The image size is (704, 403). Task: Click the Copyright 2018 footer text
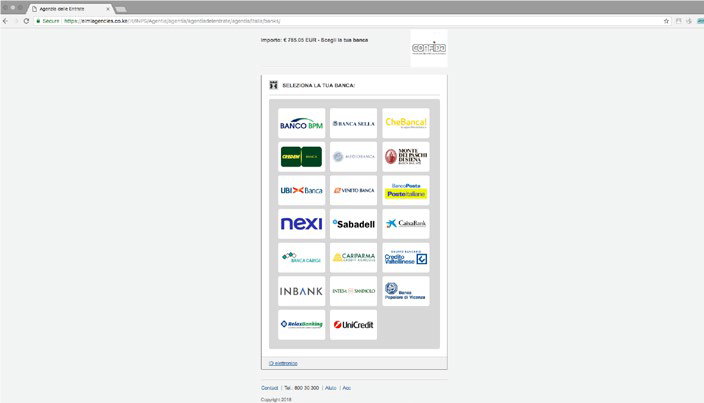pos(276,399)
